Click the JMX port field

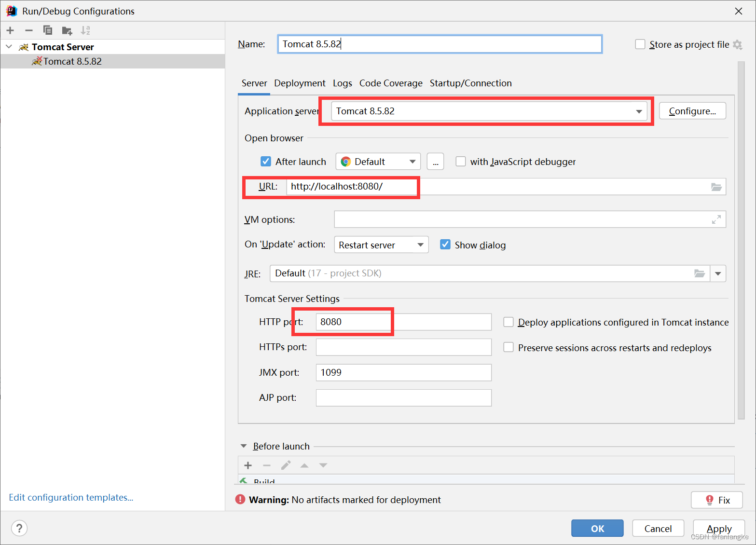pyautogui.click(x=404, y=372)
